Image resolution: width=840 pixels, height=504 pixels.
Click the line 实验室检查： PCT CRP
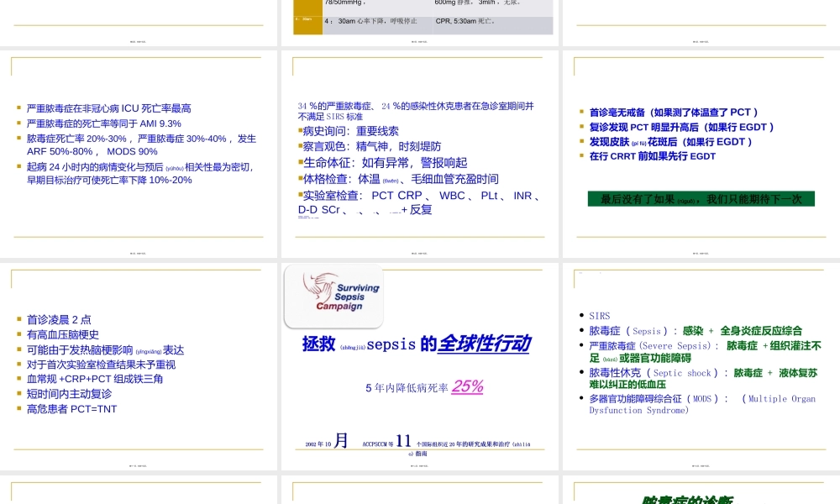418,202
